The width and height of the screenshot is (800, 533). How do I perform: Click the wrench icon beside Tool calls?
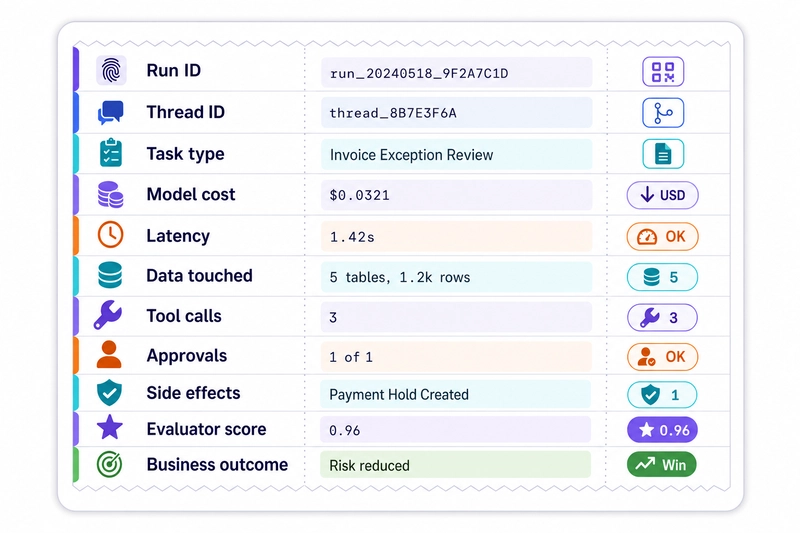pyautogui.click(x=108, y=315)
